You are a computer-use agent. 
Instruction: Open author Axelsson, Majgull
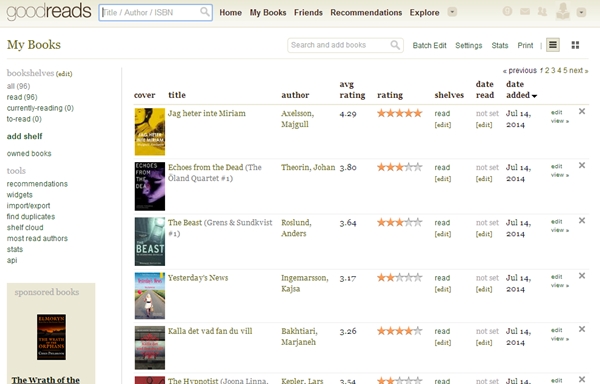pos(297,119)
